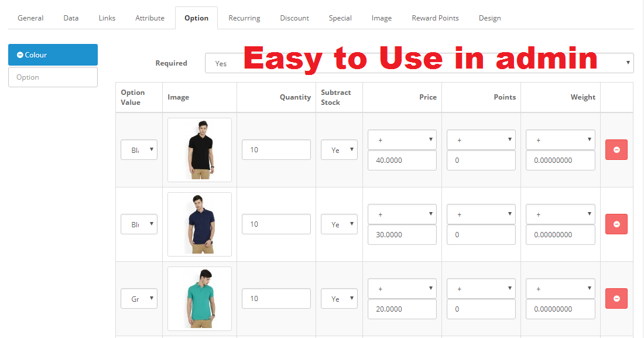Open option value dropdown in black shirt row
The height and width of the screenshot is (338, 644).
139,150
